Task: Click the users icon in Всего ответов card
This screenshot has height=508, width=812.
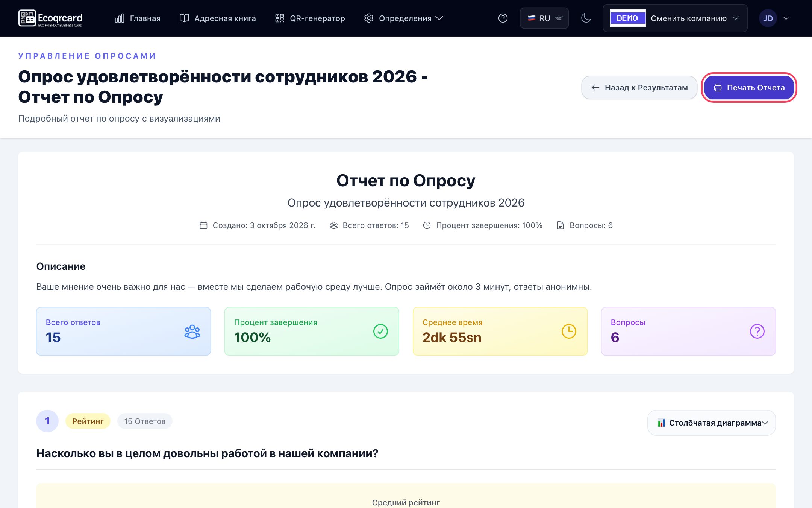Action: tap(192, 332)
